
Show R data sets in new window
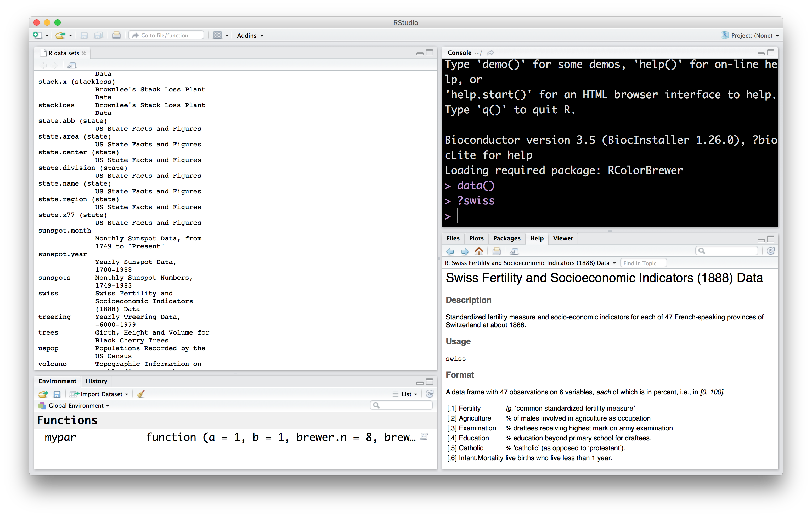pos(72,65)
